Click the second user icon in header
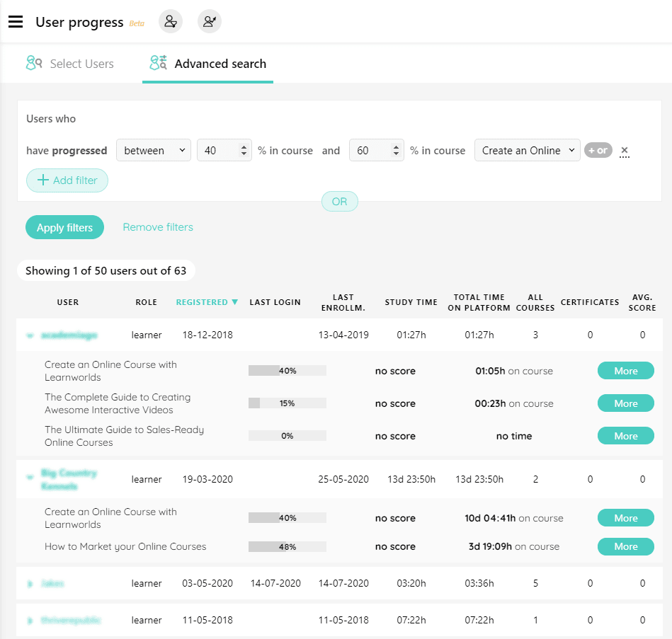The image size is (672, 639). (209, 22)
